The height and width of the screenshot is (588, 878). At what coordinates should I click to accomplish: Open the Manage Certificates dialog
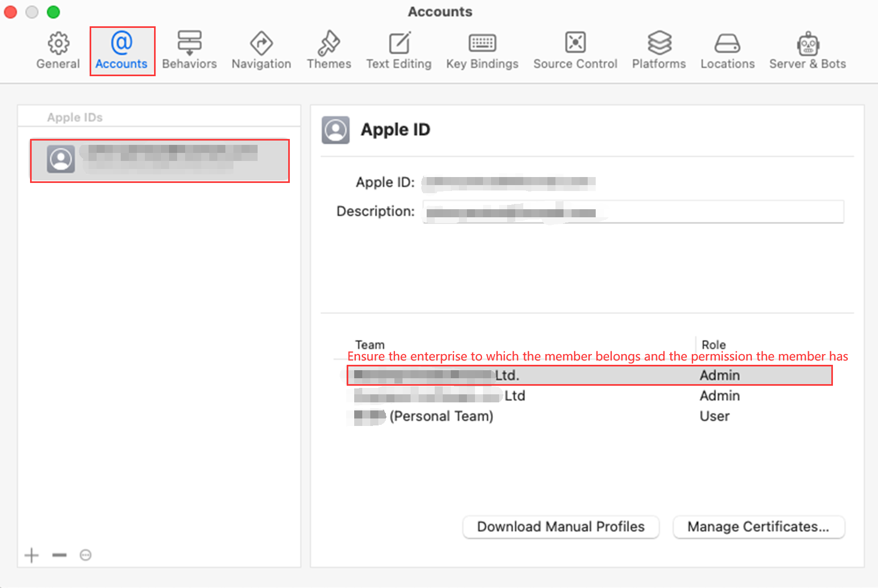tap(758, 526)
